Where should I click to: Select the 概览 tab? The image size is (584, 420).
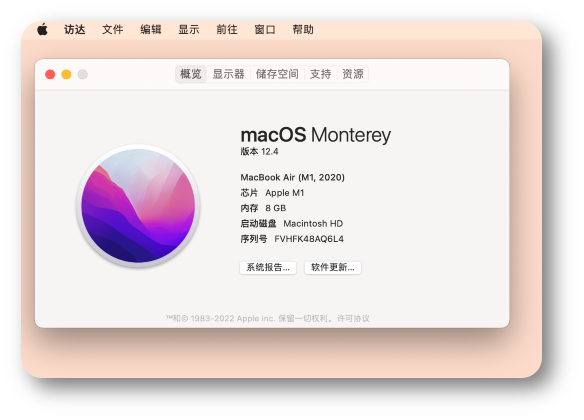click(x=191, y=74)
